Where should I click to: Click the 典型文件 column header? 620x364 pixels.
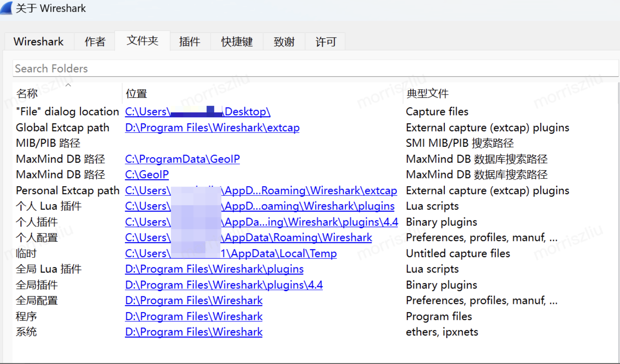pyautogui.click(x=427, y=93)
